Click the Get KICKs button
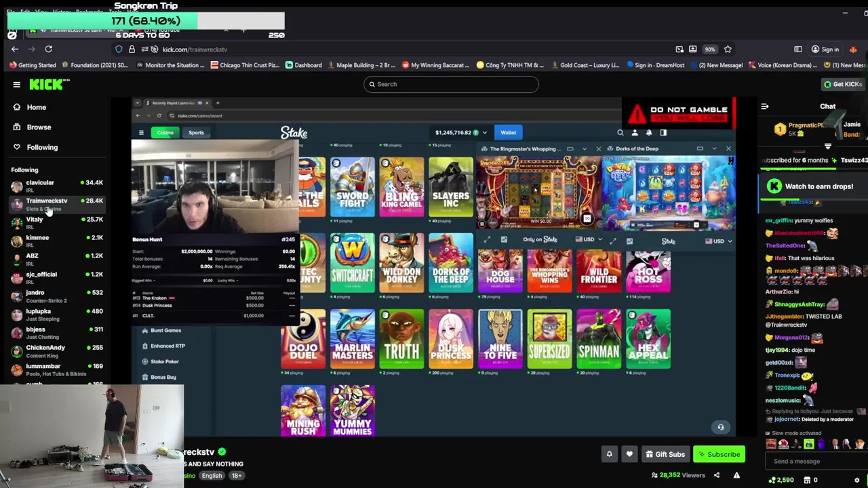The height and width of the screenshot is (488, 868). (x=842, y=84)
